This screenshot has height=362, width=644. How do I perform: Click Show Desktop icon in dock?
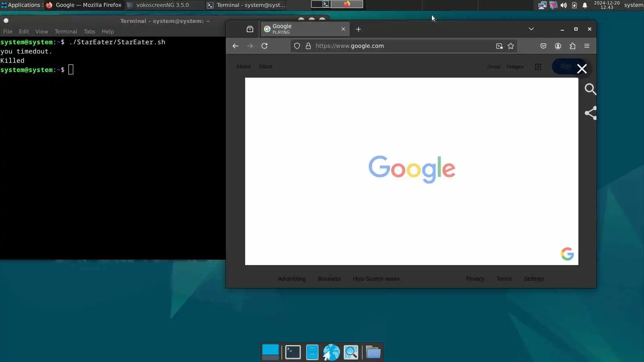(x=270, y=352)
